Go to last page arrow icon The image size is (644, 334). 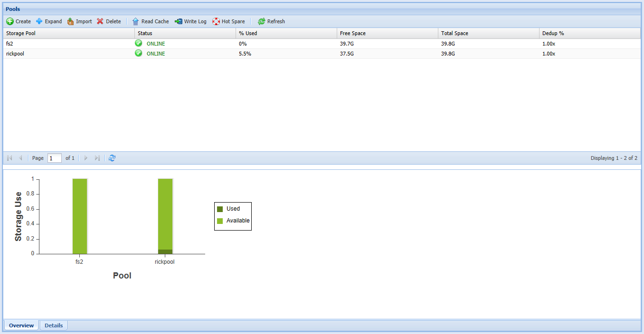tap(97, 158)
